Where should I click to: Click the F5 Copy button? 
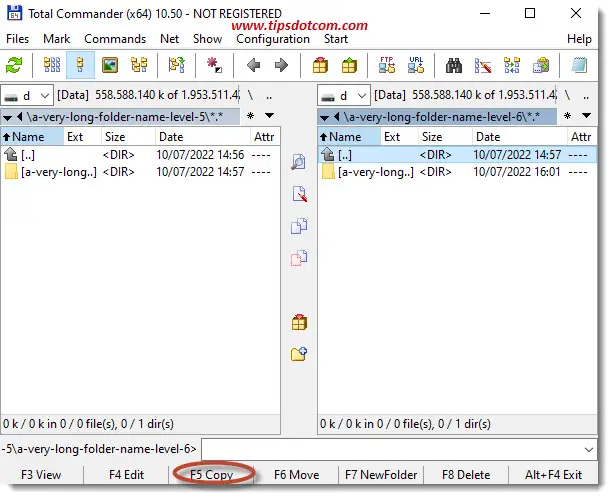click(212, 475)
